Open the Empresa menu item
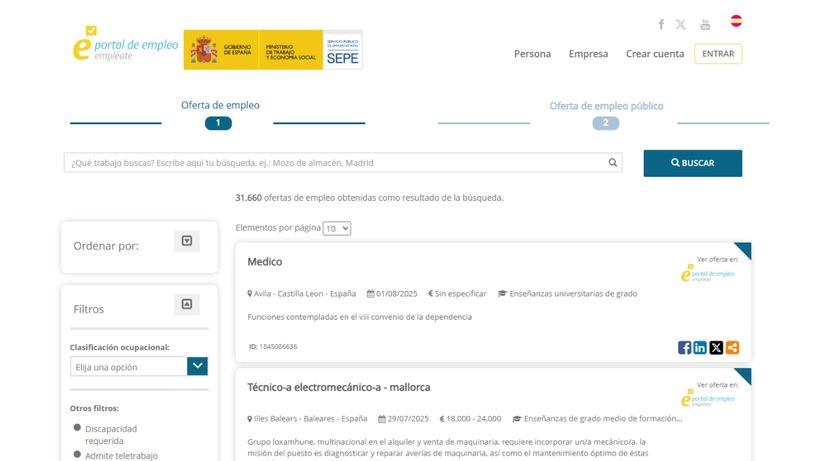The width and height of the screenshot is (820, 461). click(x=588, y=54)
